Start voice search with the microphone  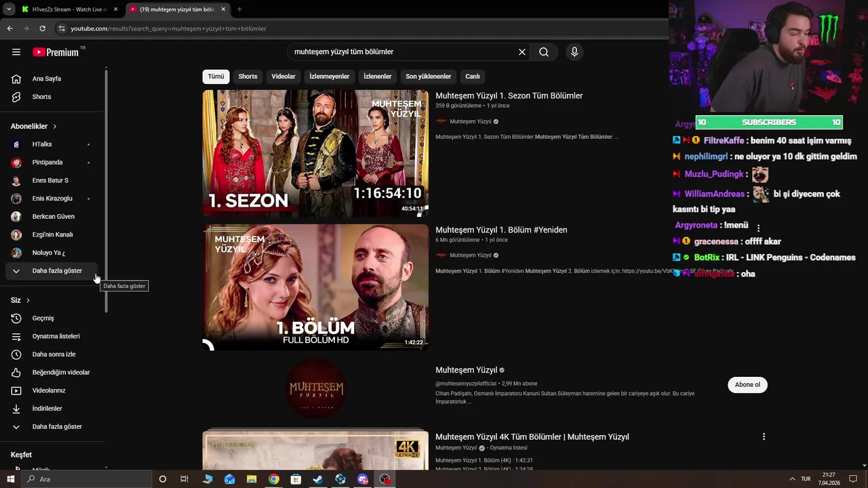(574, 52)
